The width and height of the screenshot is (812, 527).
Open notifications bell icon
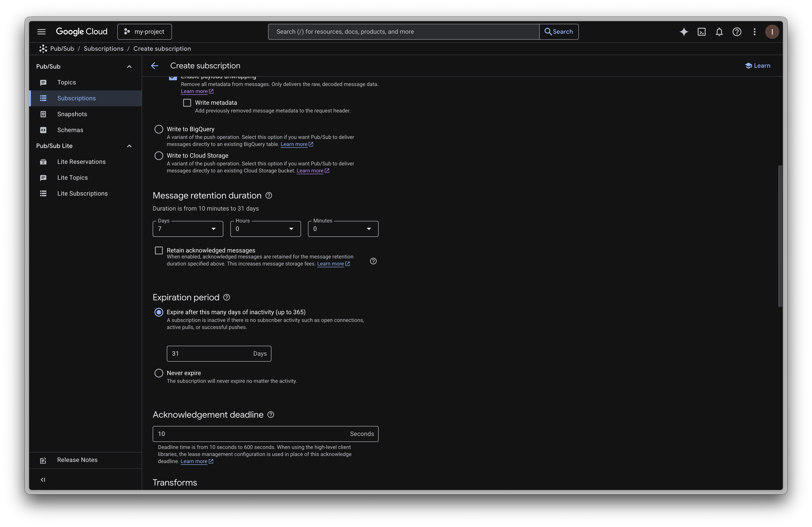click(719, 32)
